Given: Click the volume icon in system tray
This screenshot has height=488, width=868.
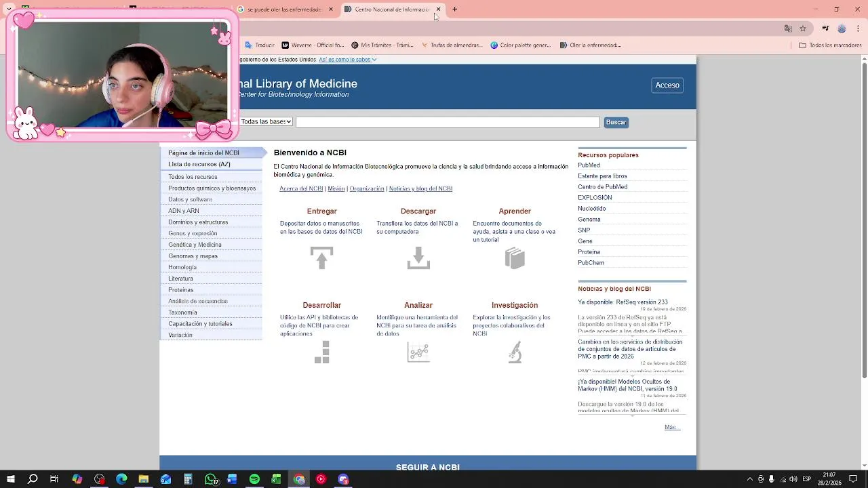Looking at the screenshot, I should [x=793, y=479].
